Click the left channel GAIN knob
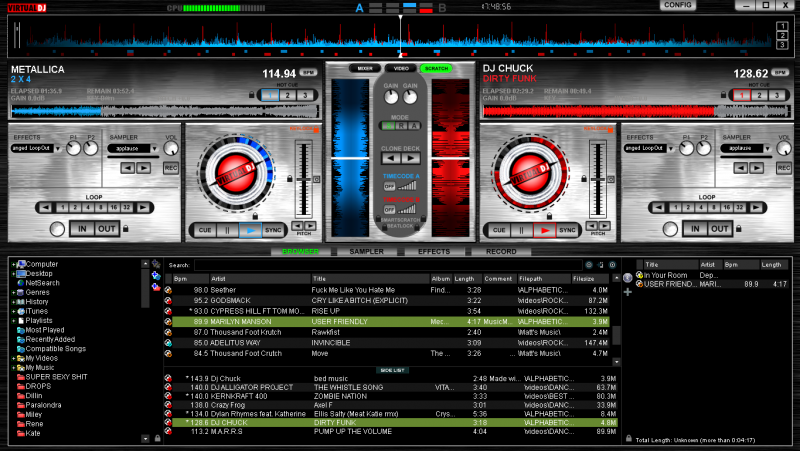The image size is (800, 451). coord(391,97)
